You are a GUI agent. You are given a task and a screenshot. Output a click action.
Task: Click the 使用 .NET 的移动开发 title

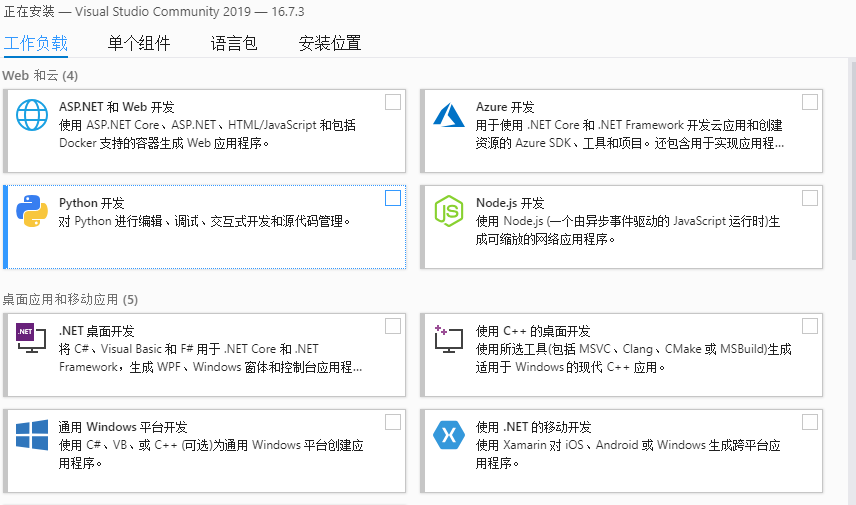pyautogui.click(x=533, y=427)
